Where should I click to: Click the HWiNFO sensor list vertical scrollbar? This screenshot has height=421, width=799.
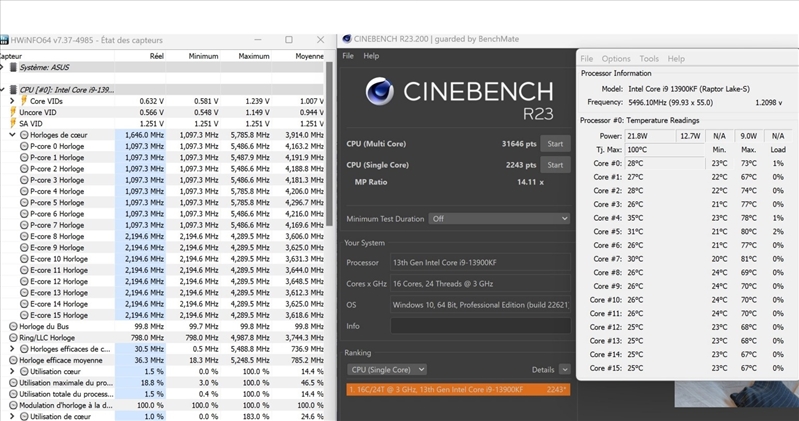(x=329, y=143)
